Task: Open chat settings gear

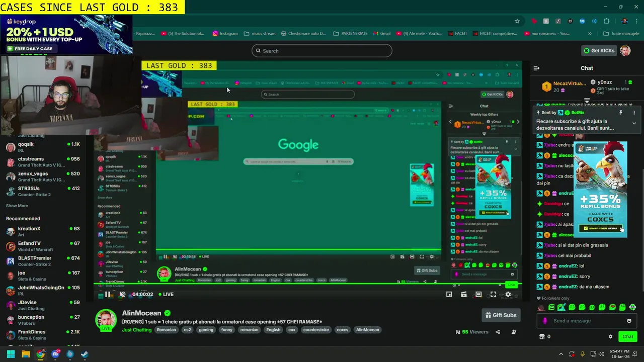Action: coord(610,337)
